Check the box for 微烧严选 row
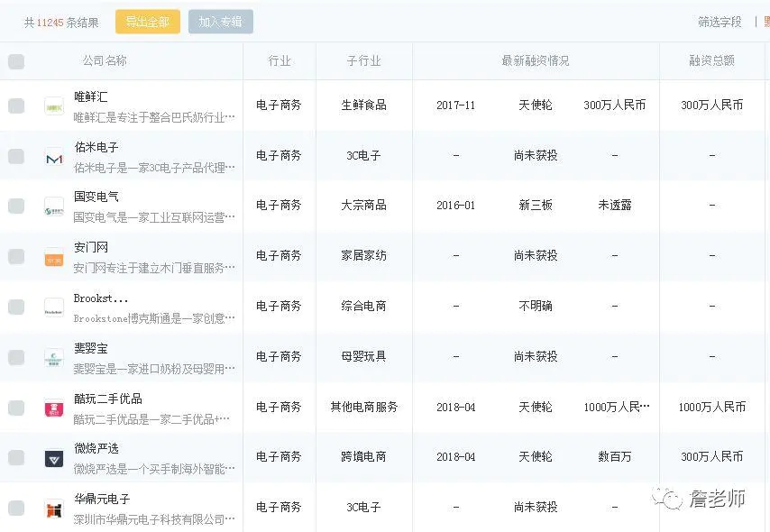 (16, 457)
